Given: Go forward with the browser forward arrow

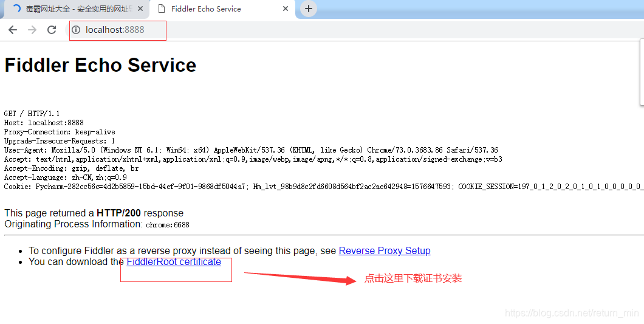Looking at the screenshot, I should 32,30.
